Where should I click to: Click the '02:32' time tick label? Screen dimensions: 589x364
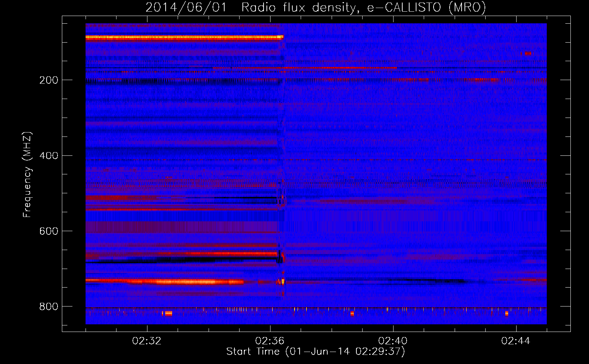coord(147,341)
